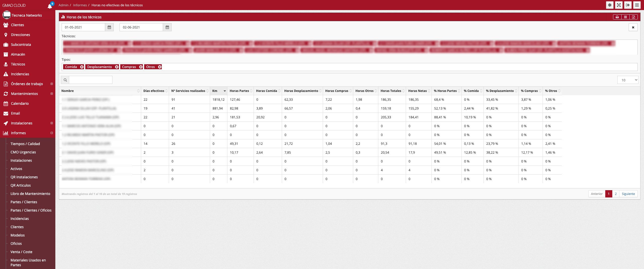
Task: Open Venta / Coste report
Action: pos(21,252)
